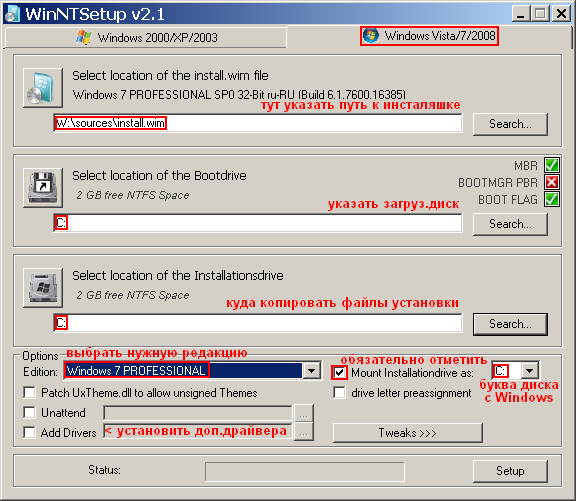Click the Installationsdrive hard disk icon
This screenshot has width=576, height=501.
43,288
